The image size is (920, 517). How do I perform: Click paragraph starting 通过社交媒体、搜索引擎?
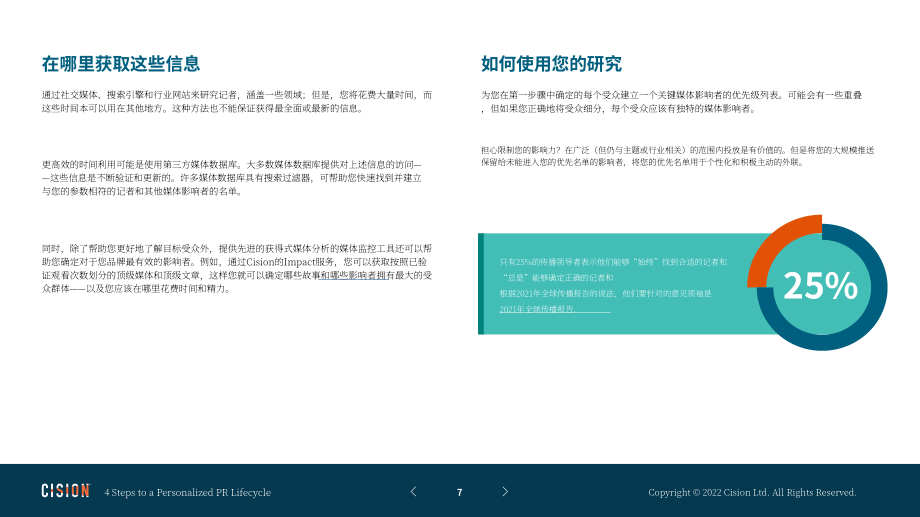click(237, 102)
